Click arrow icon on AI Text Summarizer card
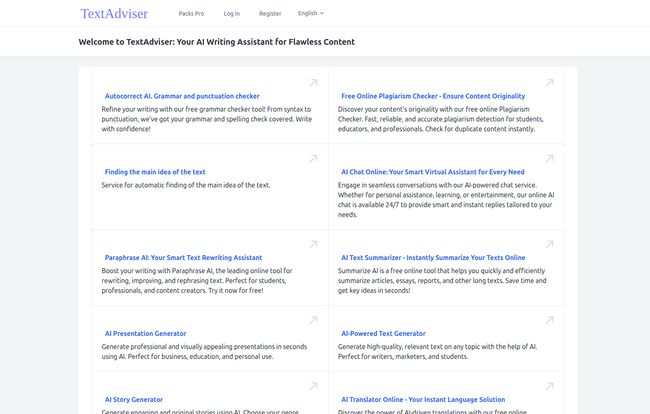 tap(549, 244)
